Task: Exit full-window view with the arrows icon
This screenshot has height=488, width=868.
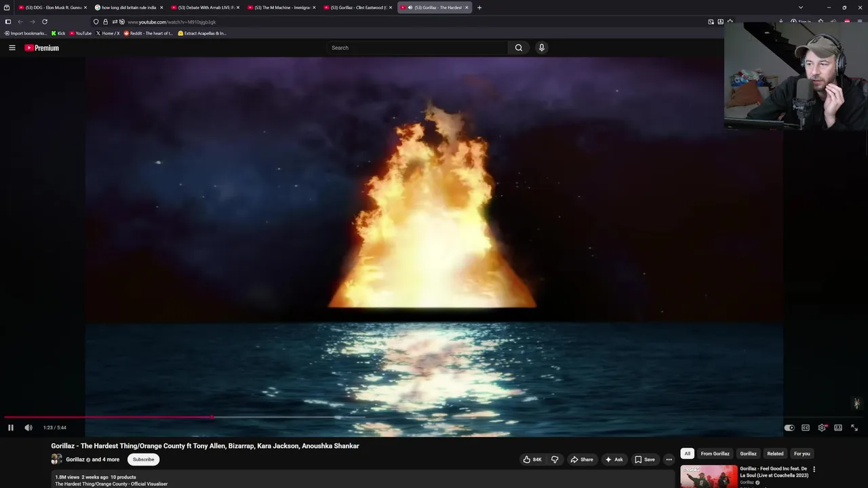Action: click(x=854, y=428)
